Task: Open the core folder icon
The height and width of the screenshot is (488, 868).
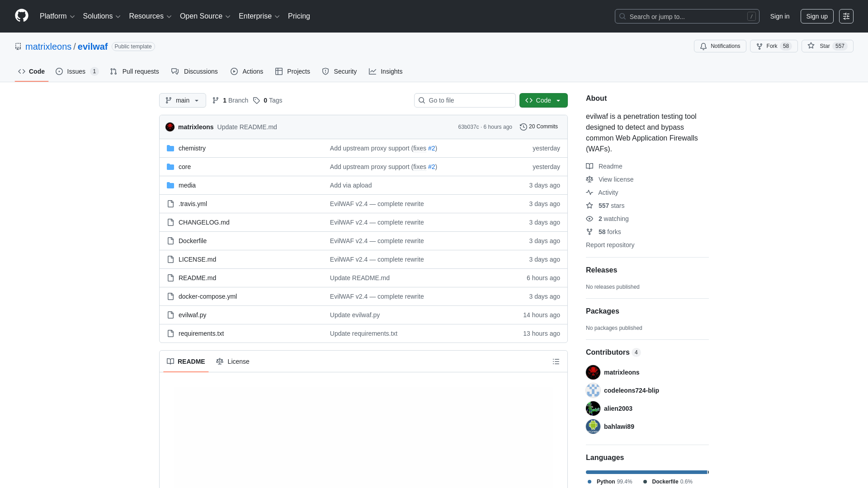Action: [x=170, y=166]
